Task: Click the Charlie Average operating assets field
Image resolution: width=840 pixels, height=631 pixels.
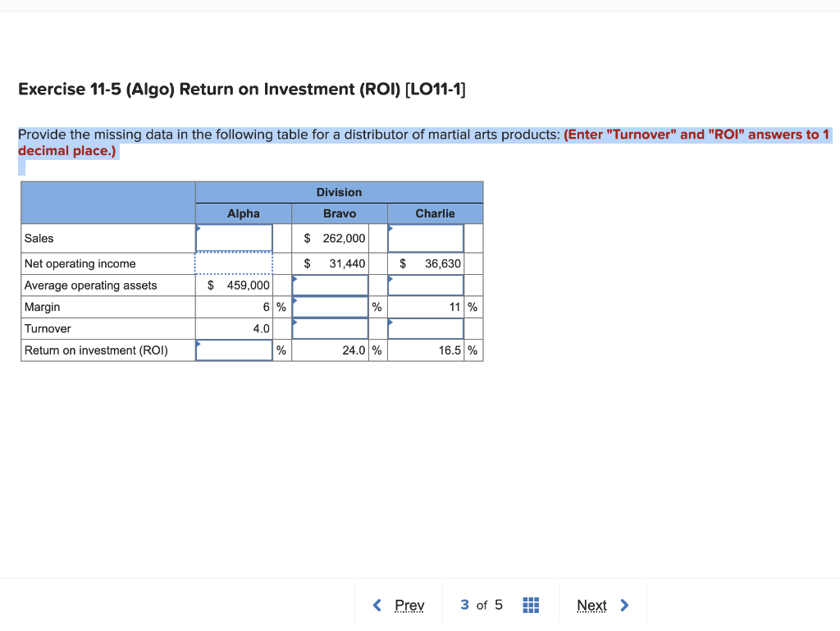Action: 426,286
